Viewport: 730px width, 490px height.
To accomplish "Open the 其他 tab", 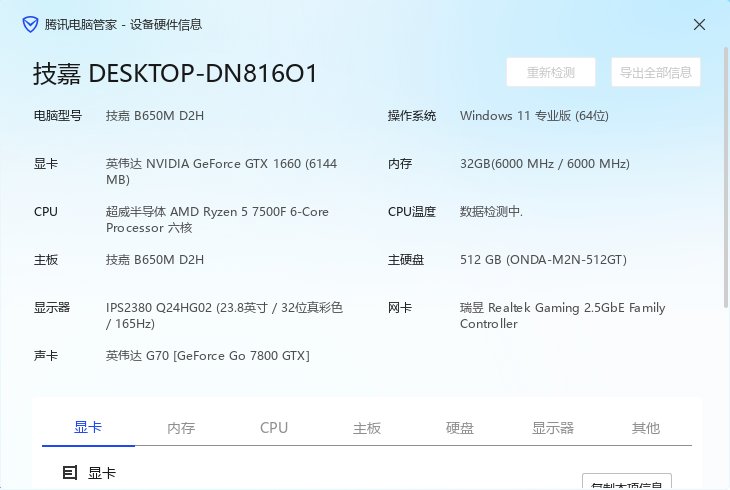I will (645, 428).
